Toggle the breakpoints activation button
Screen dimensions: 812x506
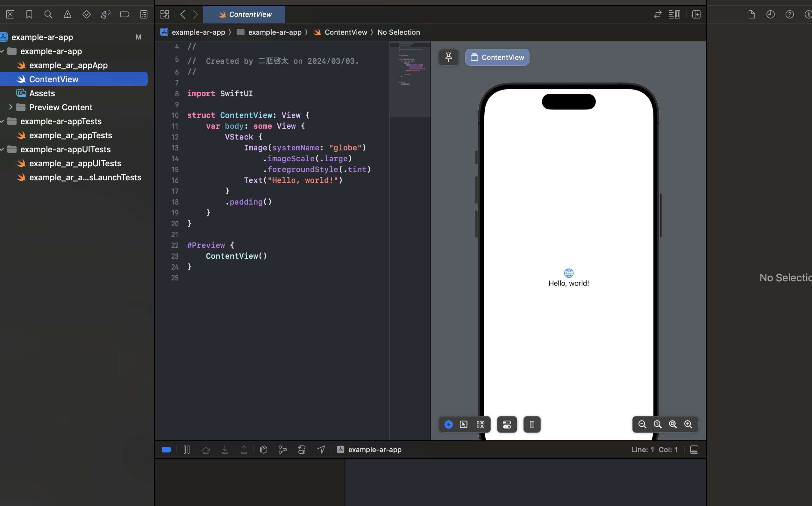pyautogui.click(x=166, y=450)
